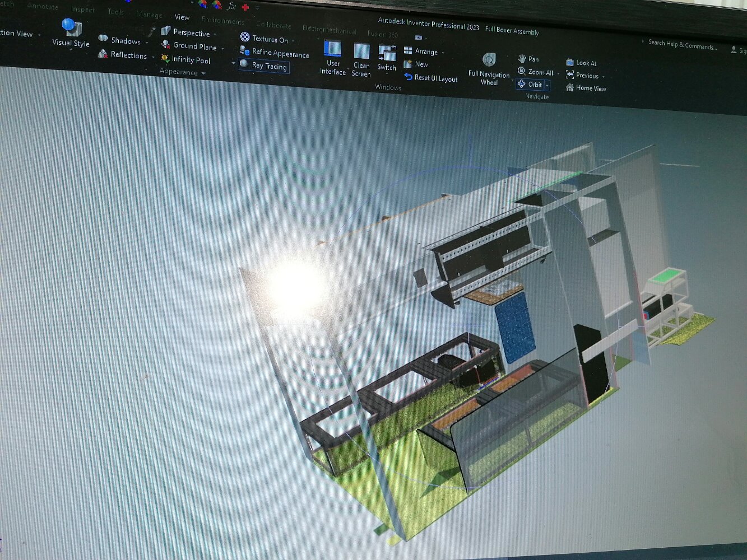Click the Switch windows icon
The image size is (747, 560).
pos(387,54)
